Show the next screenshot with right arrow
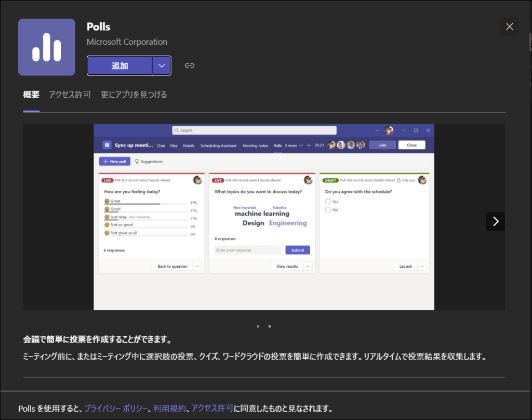Viewport: 532px width, 420px height. click(495, 221)
